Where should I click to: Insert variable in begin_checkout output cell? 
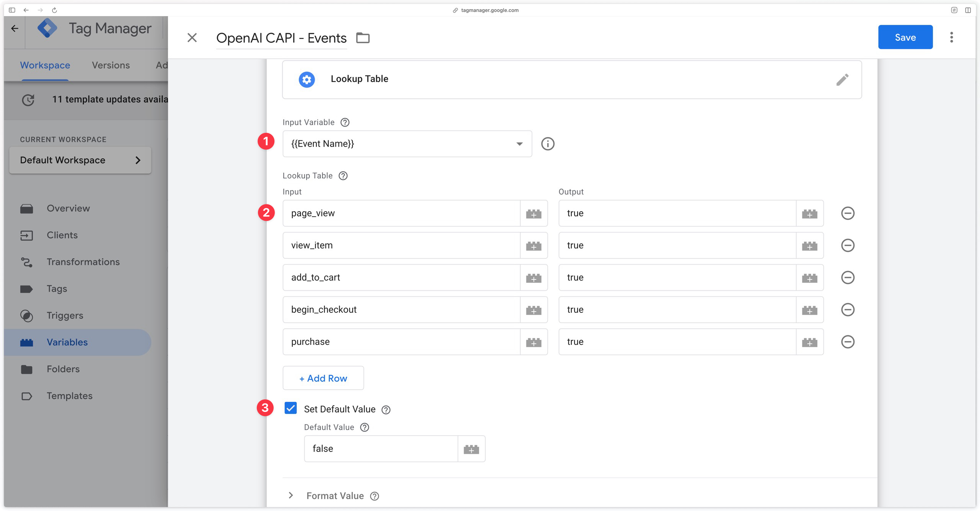[x=810, y=310]
